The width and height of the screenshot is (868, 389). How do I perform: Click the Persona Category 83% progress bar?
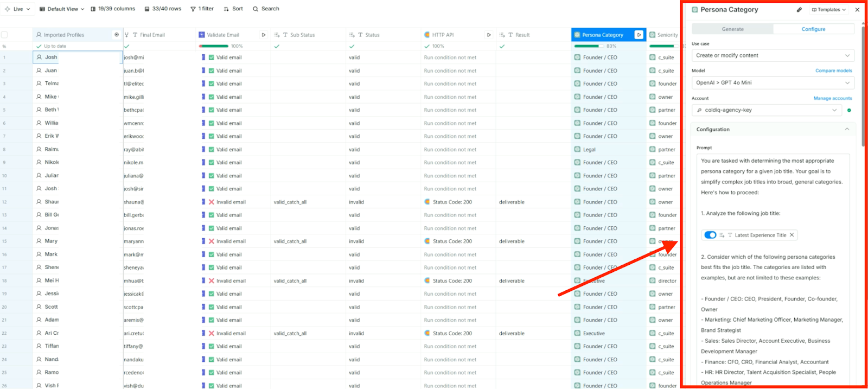coord(588,46)
